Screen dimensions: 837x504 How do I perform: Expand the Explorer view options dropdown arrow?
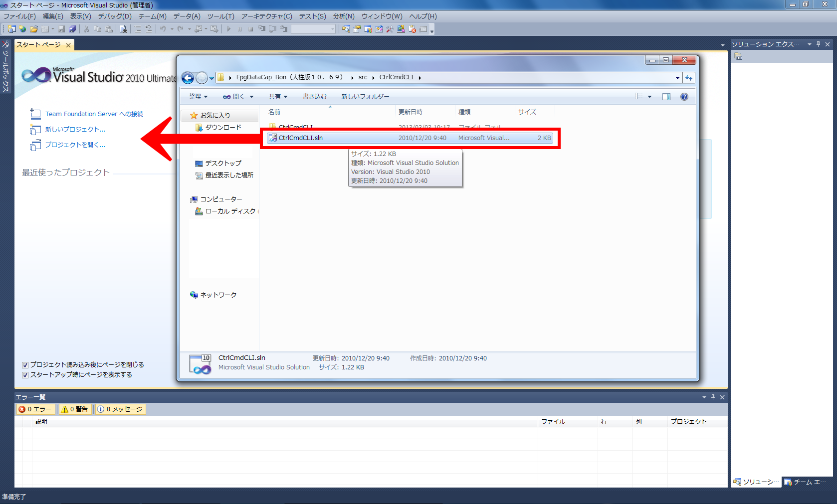click(649, 97)
